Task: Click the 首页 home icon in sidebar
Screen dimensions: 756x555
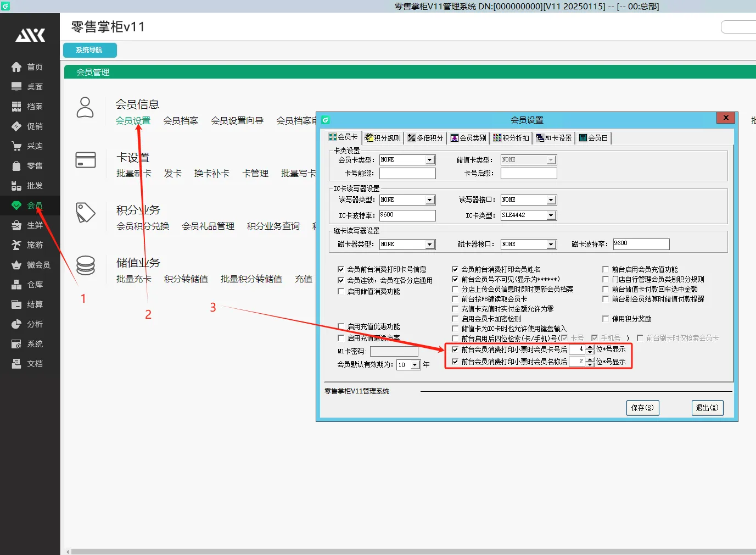Action: [x=16, y=67]
